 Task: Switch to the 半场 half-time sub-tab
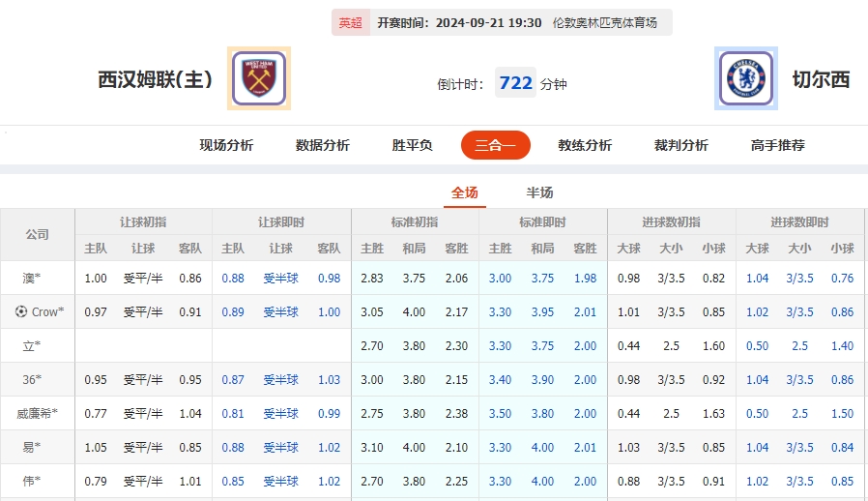click(539, 192)
